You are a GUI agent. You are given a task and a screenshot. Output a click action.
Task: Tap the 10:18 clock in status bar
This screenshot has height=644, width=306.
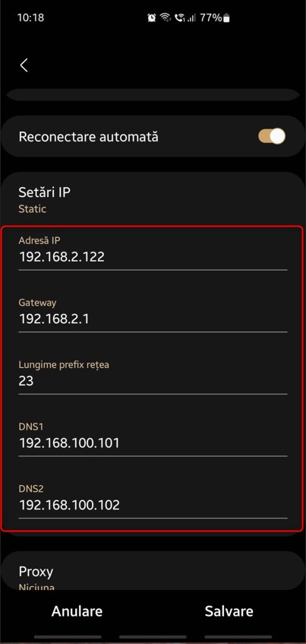click(x=31, y=18)
